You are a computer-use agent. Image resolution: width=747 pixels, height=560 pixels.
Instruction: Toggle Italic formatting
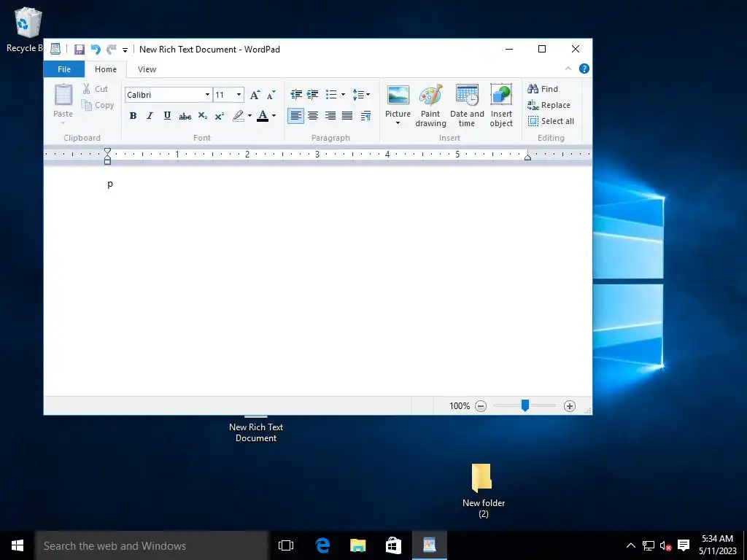point(150,116)
